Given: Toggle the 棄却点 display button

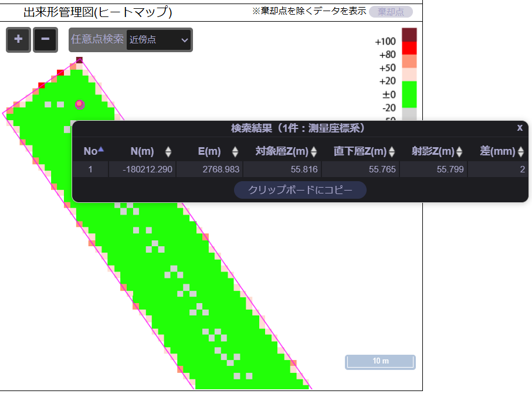Looking at the screenshot, I should click(x=391, y=12).
